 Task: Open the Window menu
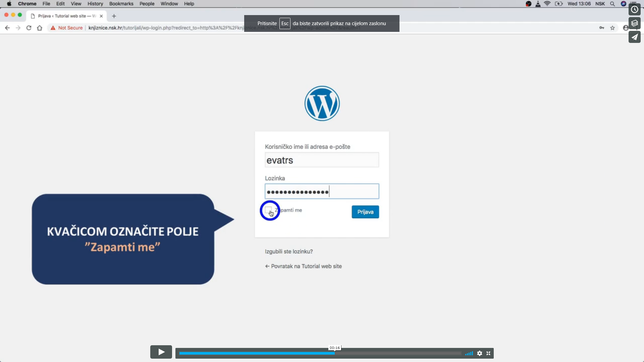tap(169, 4)
